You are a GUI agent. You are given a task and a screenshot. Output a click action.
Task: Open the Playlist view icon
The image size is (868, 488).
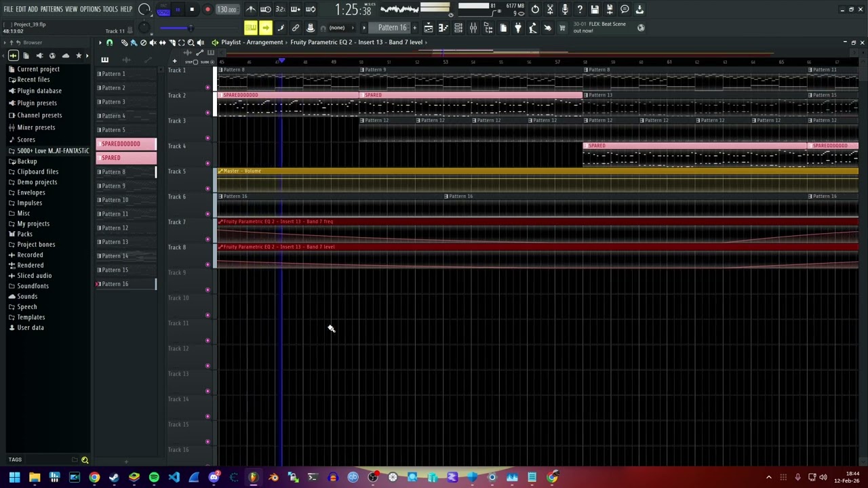click(x=429, y=28)
